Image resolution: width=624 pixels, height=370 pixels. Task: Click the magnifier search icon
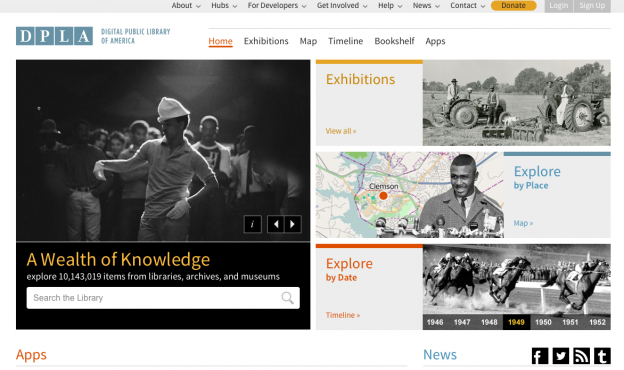coord(287,298)
